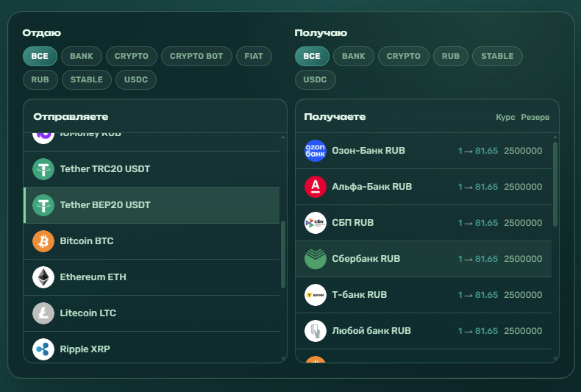The width and height of the screenshot is (581, 392).
Task: Select Сбербанк RUB label
Action: [x=366, y=259]
